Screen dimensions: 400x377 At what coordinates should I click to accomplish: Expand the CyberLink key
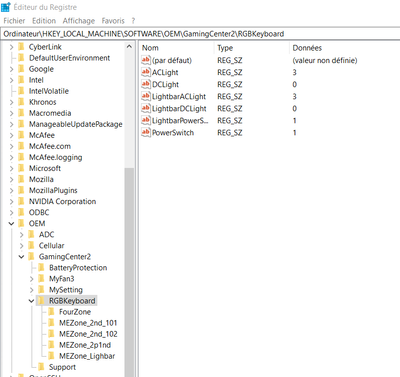(11, 47)
